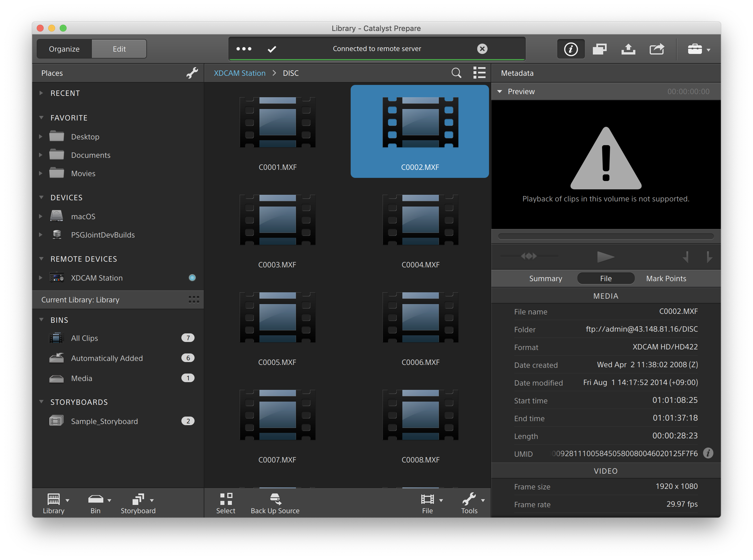Switch to list view icon
The height and width of the screenshot is (560, 753).
(479, 73)
